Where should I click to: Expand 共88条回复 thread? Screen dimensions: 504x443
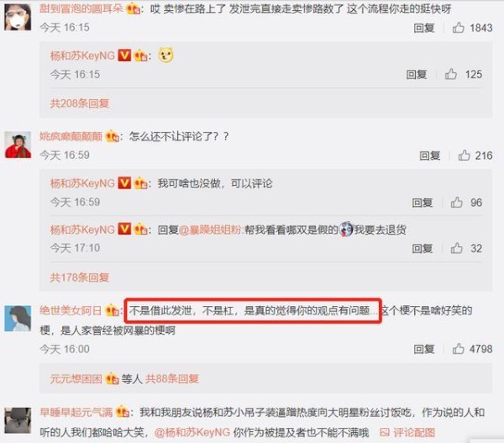click(172, 378)
